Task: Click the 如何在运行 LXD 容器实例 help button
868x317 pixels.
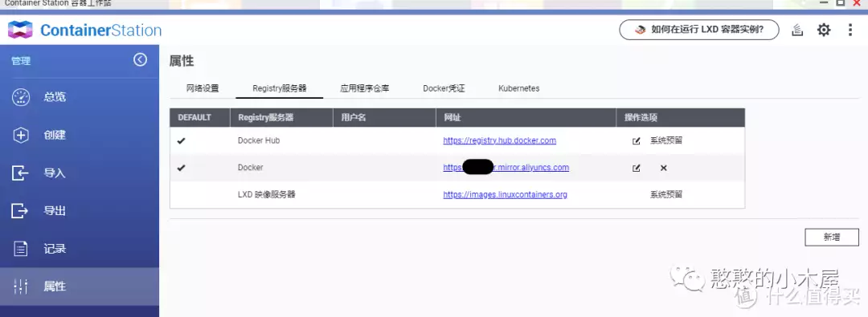Action: click(x=698, y=30)
